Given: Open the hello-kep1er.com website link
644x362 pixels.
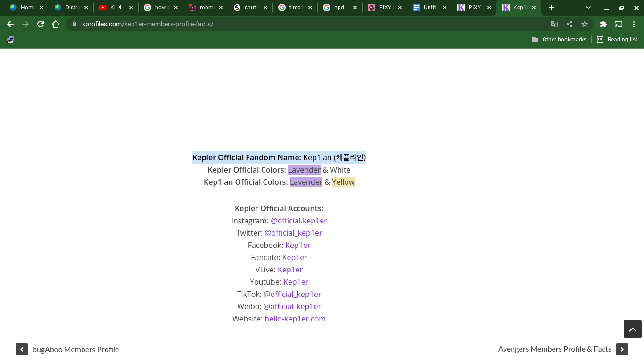Looking at the screenshot, I should [295, 319].
